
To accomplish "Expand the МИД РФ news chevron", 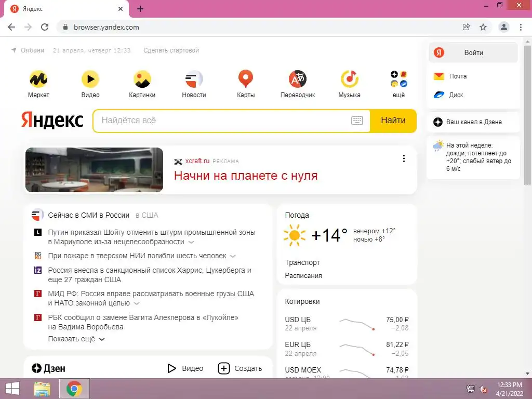I will [137, 303].
